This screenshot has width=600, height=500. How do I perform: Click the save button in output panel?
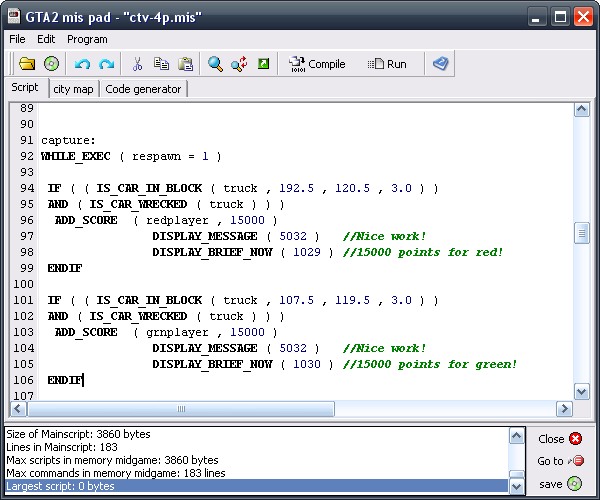pyautogui.click(x=560, y=484)
